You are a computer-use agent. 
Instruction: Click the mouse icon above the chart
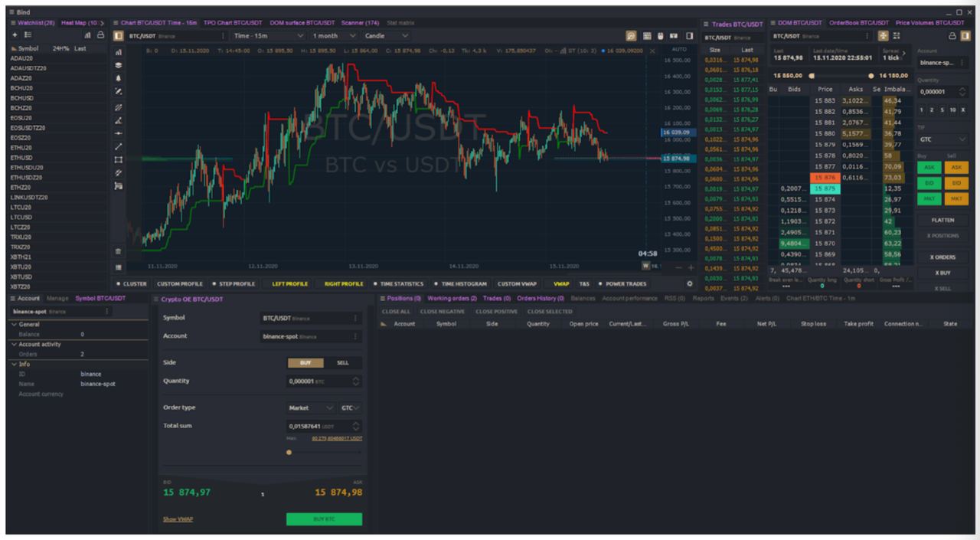661,36
